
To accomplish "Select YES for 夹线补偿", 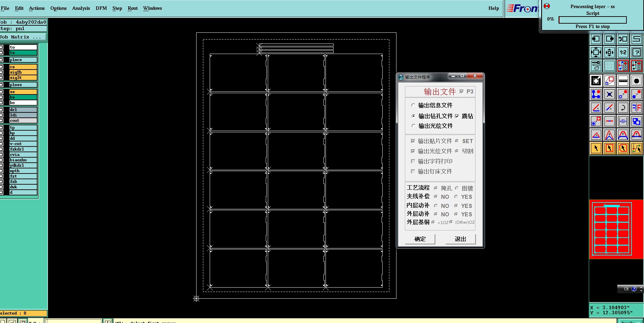I will tap(456, 197).
